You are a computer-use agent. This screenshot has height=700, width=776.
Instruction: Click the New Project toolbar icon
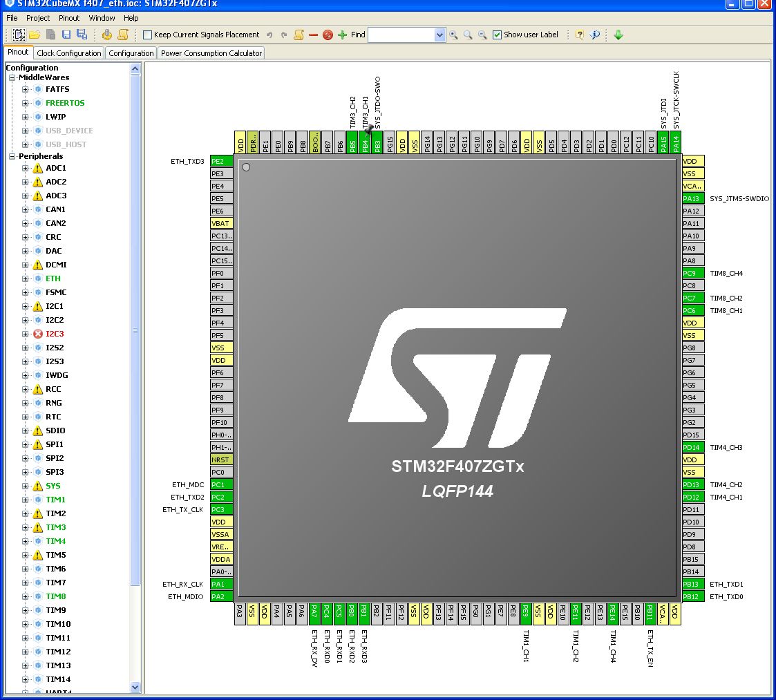pos(19,35)
